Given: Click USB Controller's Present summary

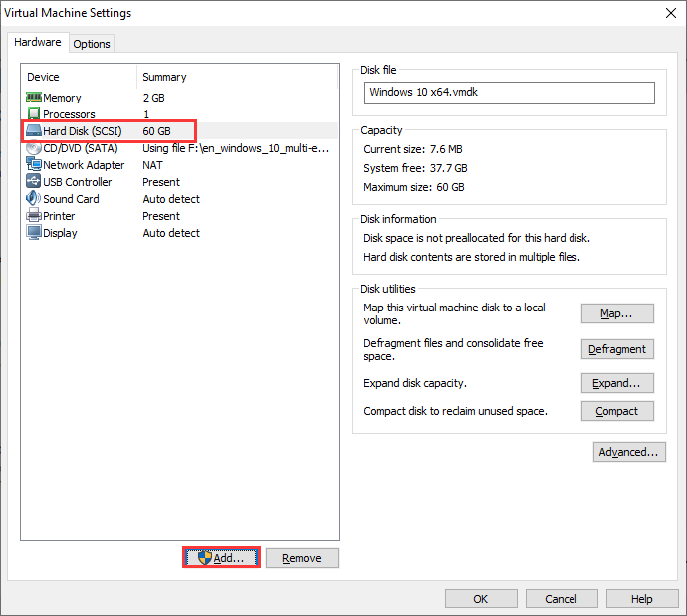Looking at the screenshot, I should pos(161,182).
